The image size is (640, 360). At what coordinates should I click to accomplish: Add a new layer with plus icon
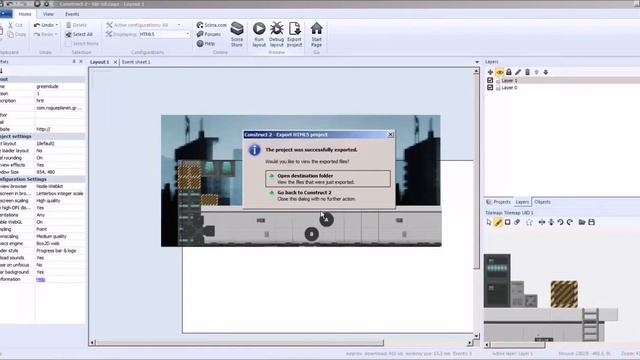[490, 72]
